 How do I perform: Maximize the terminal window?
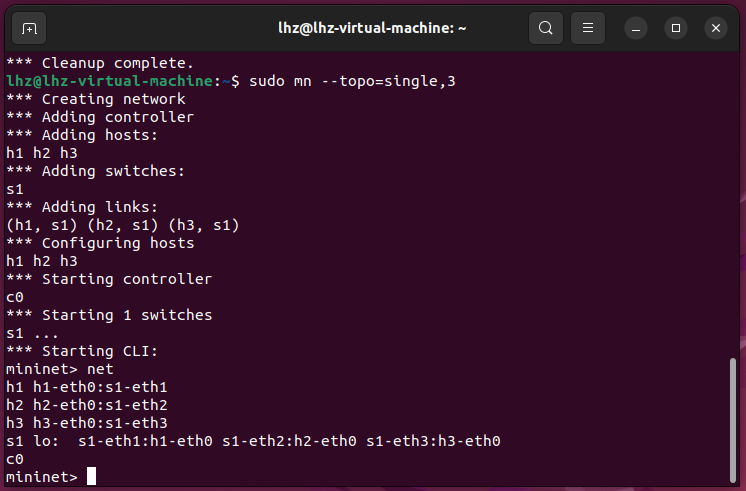pyautogui.click(x=676, y=28)
